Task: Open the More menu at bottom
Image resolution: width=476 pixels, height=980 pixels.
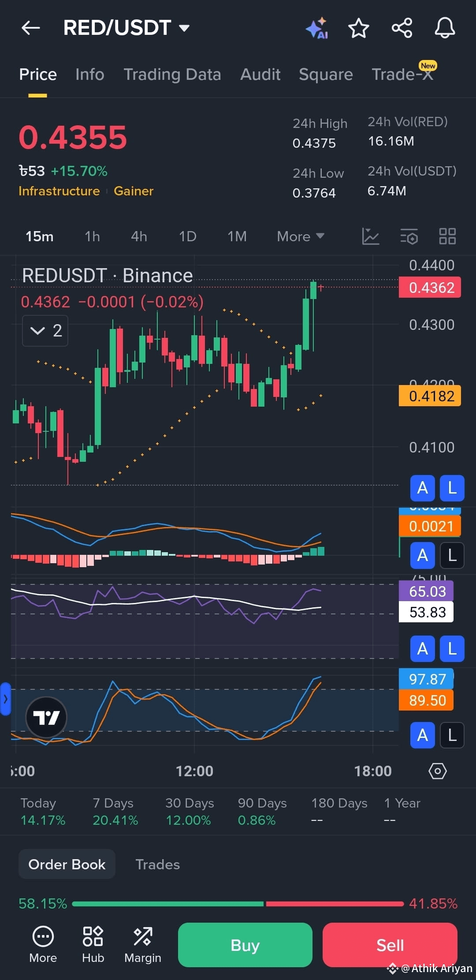Action: pos(43,944)
